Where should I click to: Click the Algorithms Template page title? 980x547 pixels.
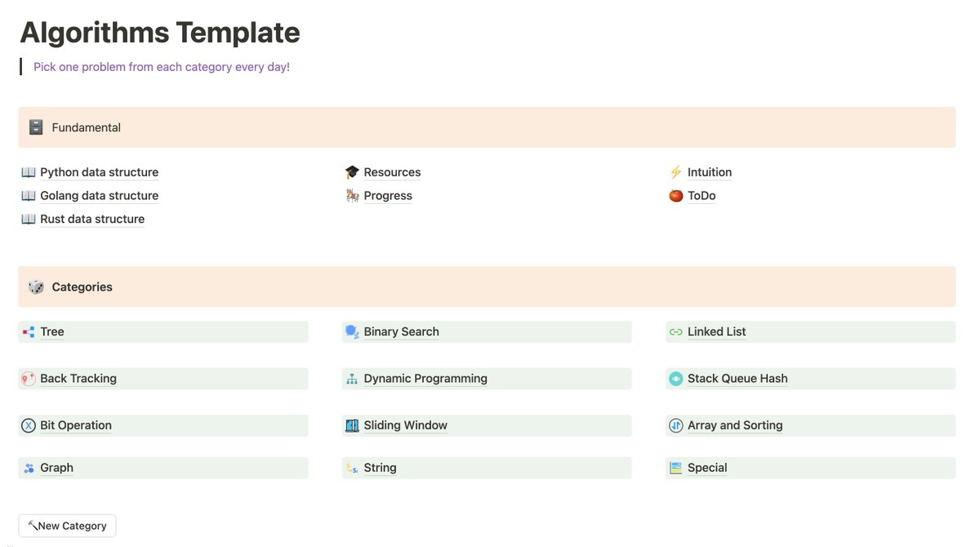coord(160,33)
